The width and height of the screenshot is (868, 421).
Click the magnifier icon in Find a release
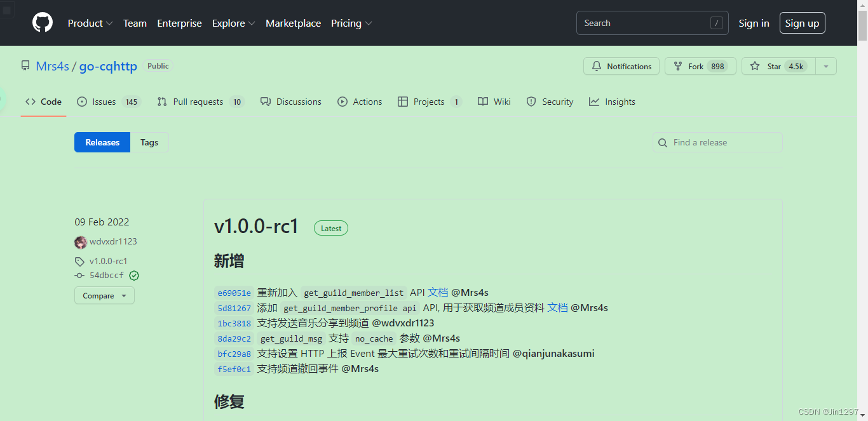coord(663,143)
